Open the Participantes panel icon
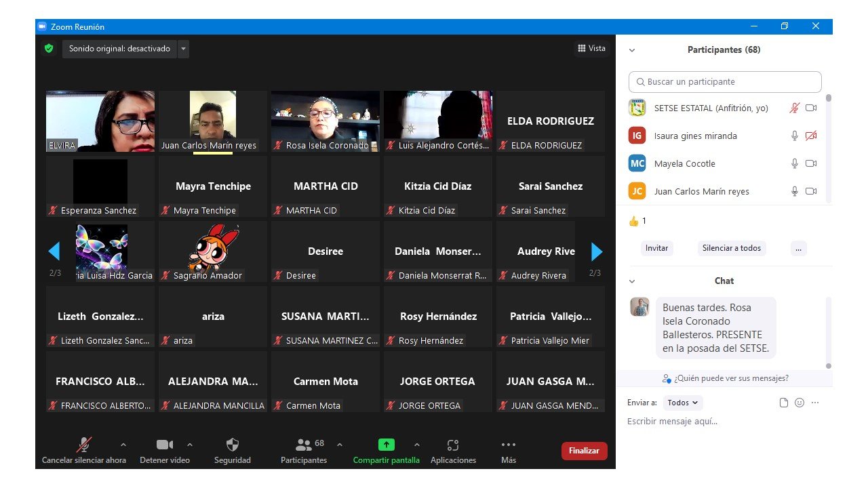 point(304,445)
